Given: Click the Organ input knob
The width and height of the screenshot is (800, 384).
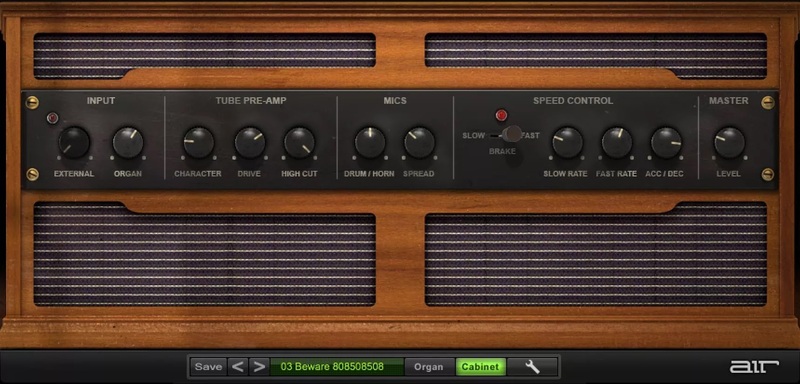Looking at the screenshot, I should 128,142.
